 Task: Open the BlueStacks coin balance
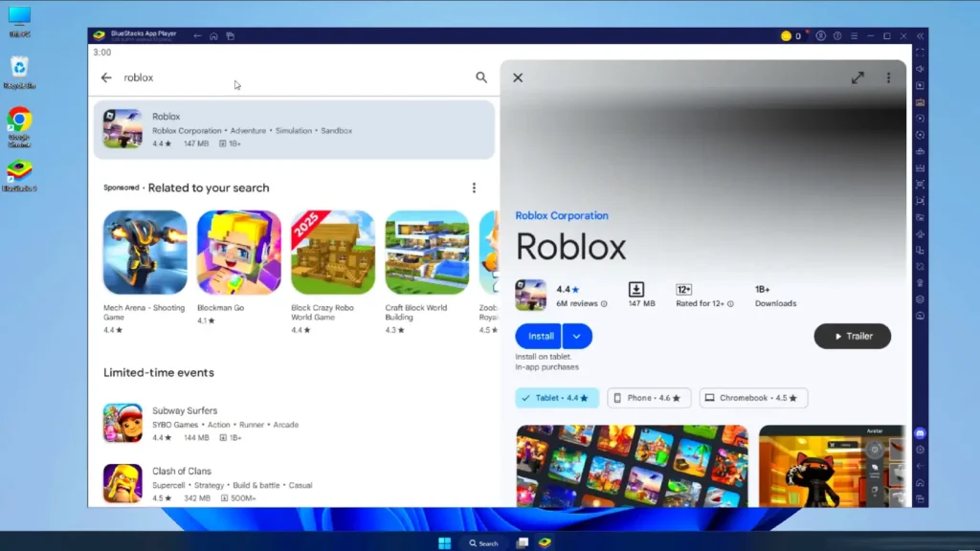(791, 36)
